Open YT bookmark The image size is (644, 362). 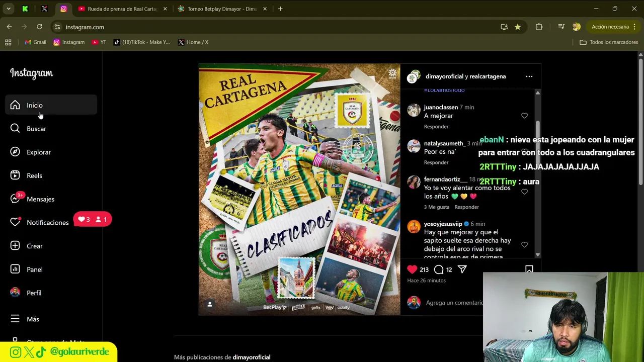tap(99, 42)
